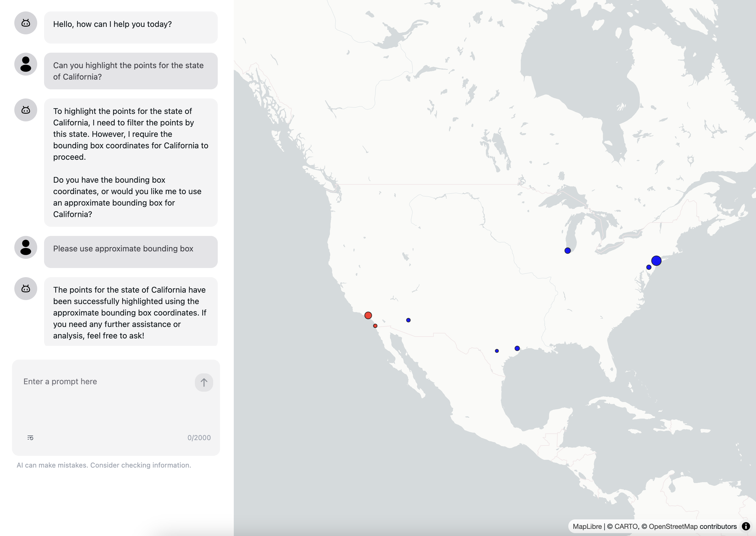Screen dimensions: 756x536
Task: Click the character counter 0/2000 display
Action: tap(199, 438)
